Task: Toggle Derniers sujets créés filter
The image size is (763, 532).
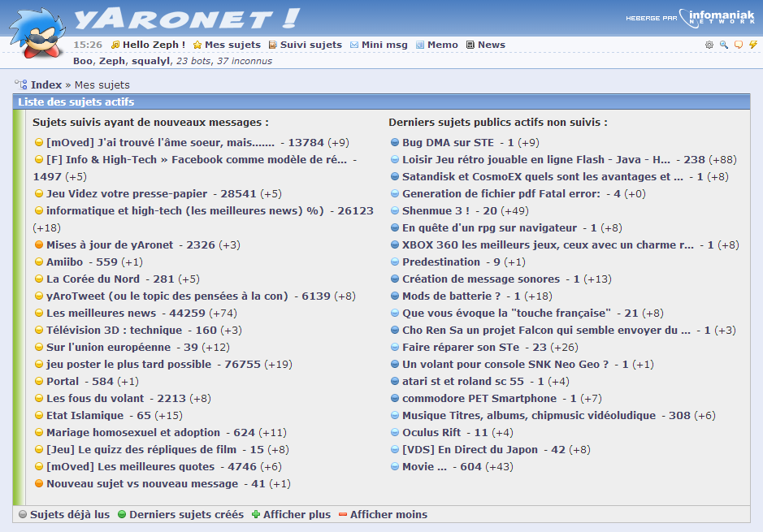Action: pyautogui.click(x=180, y=514)
